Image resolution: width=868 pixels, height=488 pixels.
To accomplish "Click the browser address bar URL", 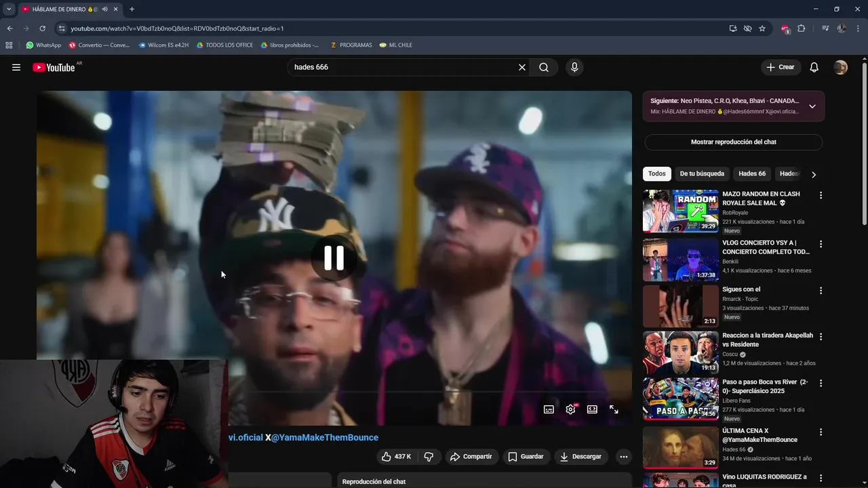I will (x=177, y=28).
